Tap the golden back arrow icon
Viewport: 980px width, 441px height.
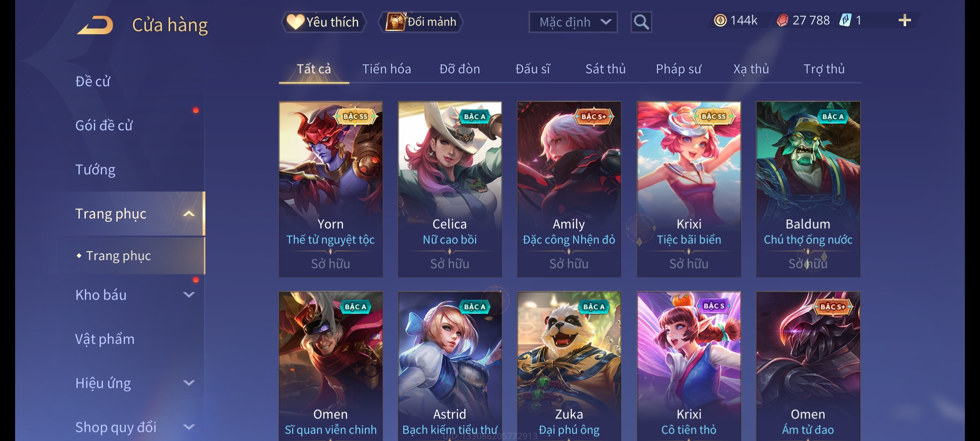tap(95, 25)
